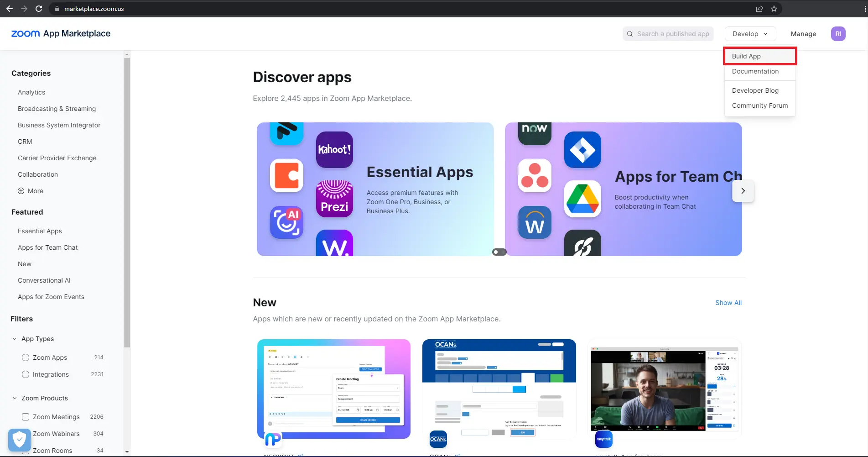
Task: Open Apps for Zoom Events link
Action: tap(51, 297)
